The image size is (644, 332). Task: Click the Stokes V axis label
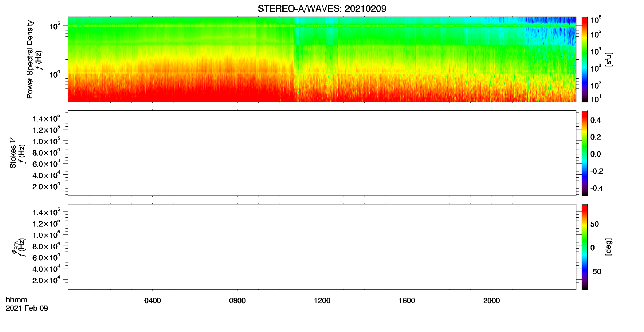pyautogui.click(x=13, y=152)
